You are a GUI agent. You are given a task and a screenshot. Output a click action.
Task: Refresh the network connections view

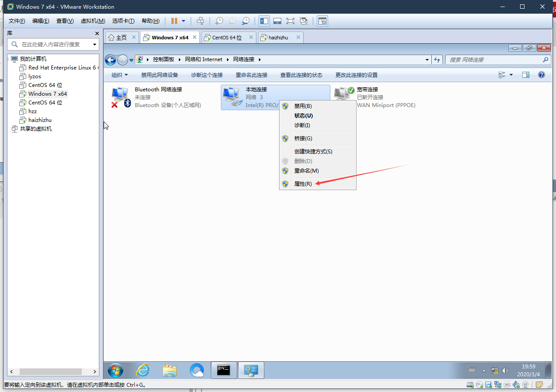(x=437, y=60)
